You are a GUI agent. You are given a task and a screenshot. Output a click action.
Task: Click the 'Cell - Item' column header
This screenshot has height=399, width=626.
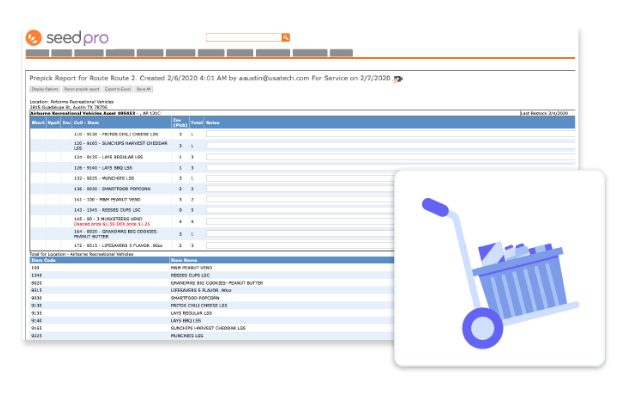point(86,123)
